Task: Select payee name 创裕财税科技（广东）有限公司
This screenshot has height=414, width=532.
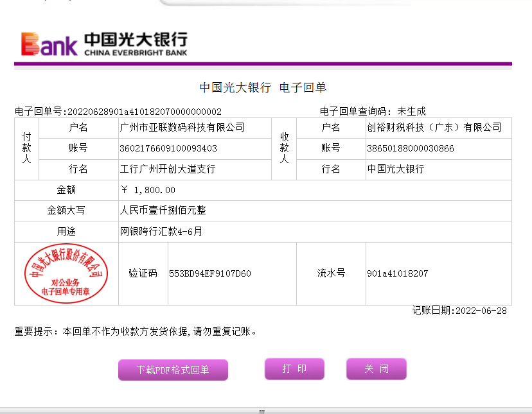Action: pos(434,128)
